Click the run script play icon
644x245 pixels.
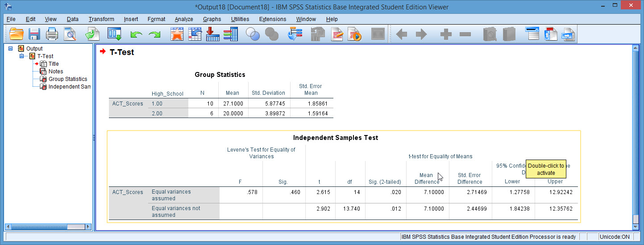(x=355, y=34)
